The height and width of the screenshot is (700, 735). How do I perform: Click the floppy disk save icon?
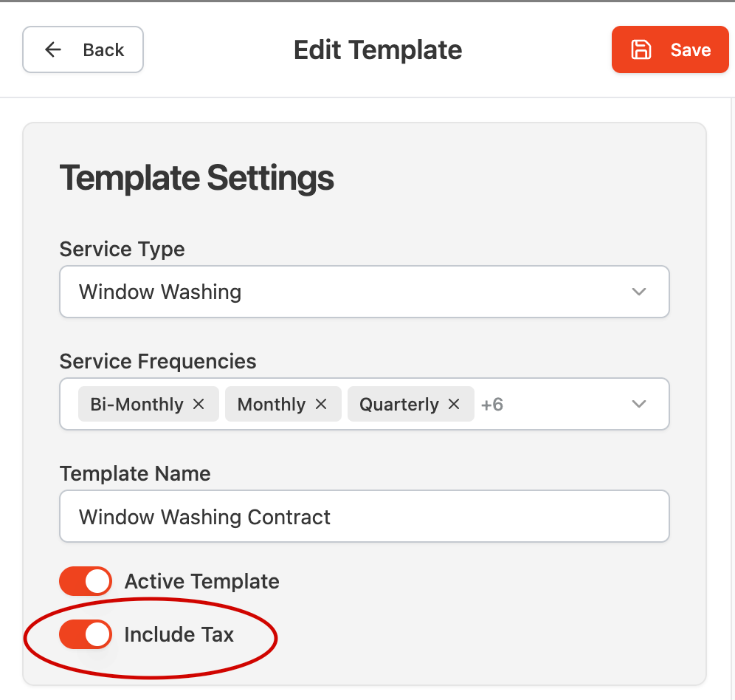[641, 49]
